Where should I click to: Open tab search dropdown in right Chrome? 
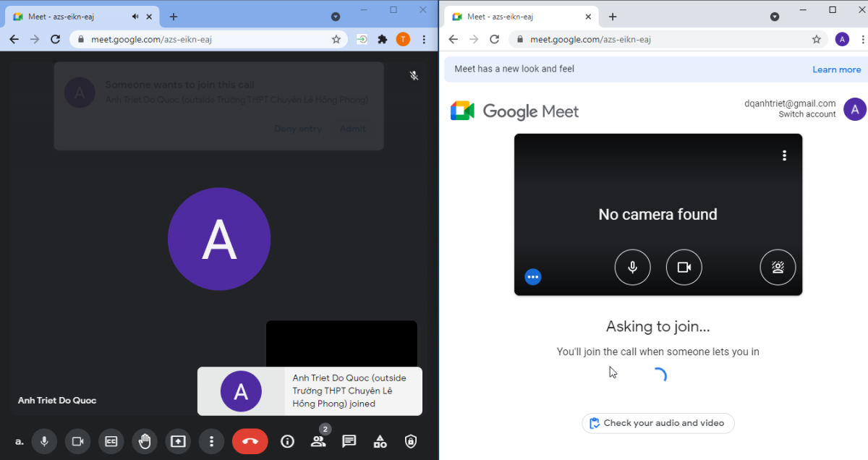(x=775, y=17)
